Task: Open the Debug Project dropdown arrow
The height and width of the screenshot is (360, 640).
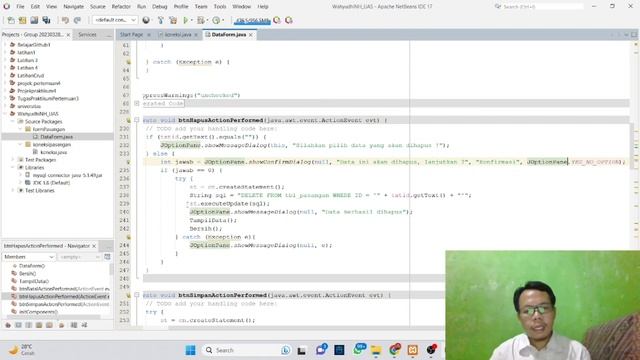Action: pyautogui.click(x=207, y=20)
